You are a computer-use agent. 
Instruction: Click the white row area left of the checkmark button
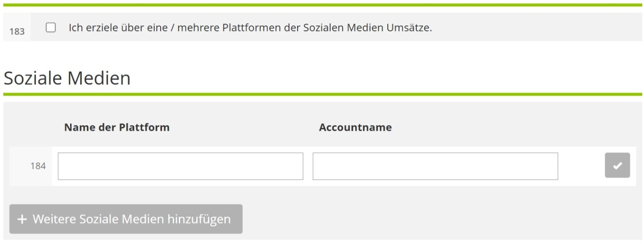581,166
